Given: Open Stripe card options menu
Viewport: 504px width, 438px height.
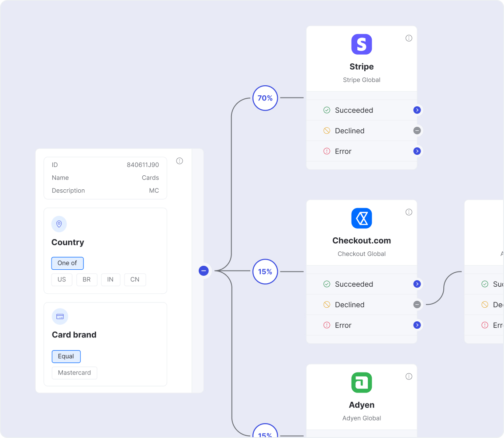Looking at the screenshot, I should [409, 38].
